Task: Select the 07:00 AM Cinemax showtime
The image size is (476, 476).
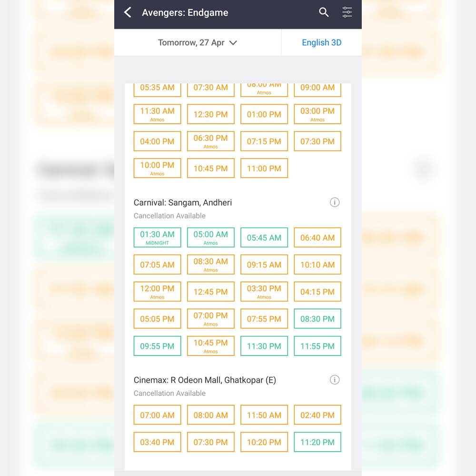Action: pos(157,415)
